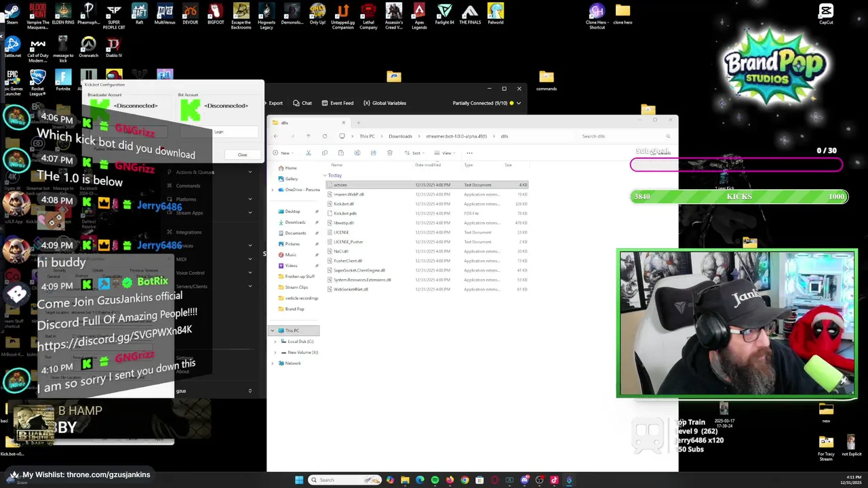The image size is (868, 488).
Task: Open the Chat tab in Streamer.bot
Action: (x=302, y=103)
